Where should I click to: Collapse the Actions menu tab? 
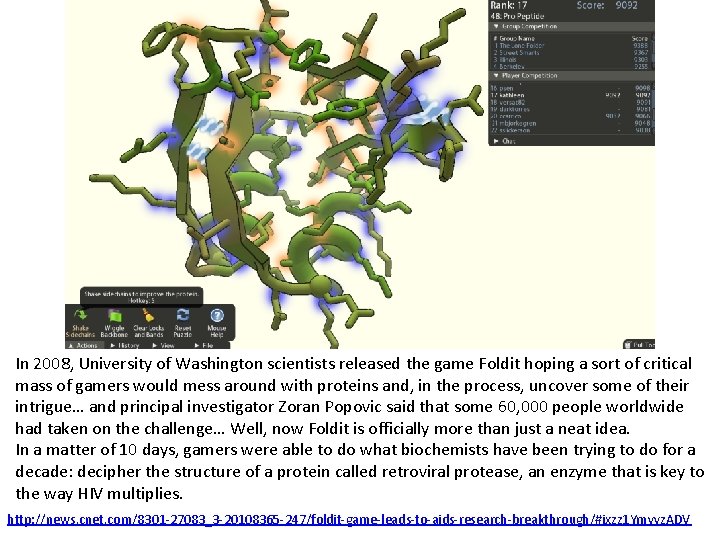click(83, 345)
